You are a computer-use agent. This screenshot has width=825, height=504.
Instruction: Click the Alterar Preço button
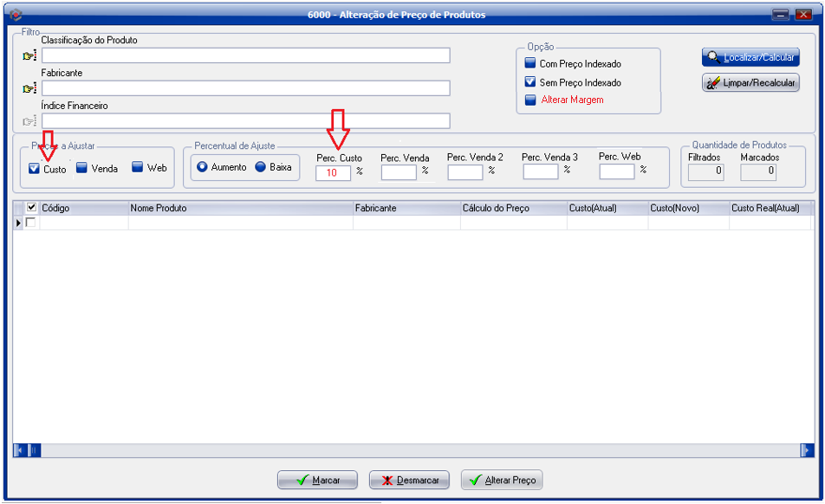(x=502, y=481)
